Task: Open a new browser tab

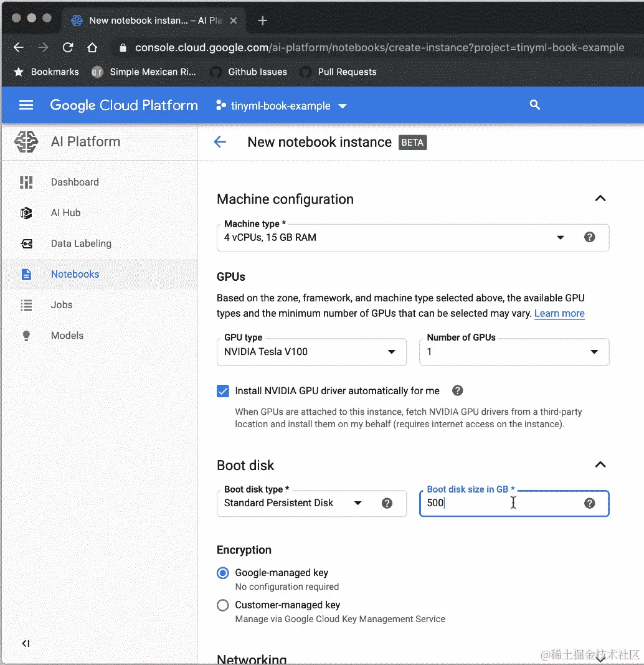Action: tap(263, 21)
